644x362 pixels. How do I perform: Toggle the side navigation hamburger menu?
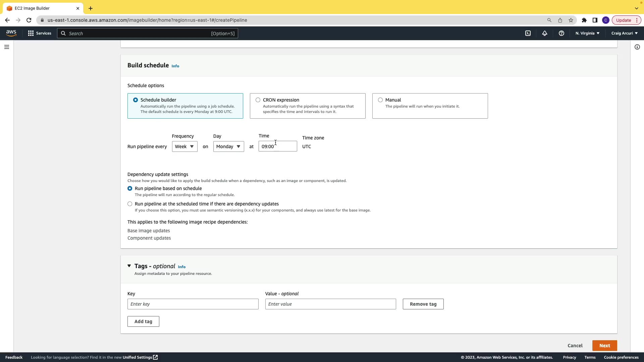[x=7, y=47]
